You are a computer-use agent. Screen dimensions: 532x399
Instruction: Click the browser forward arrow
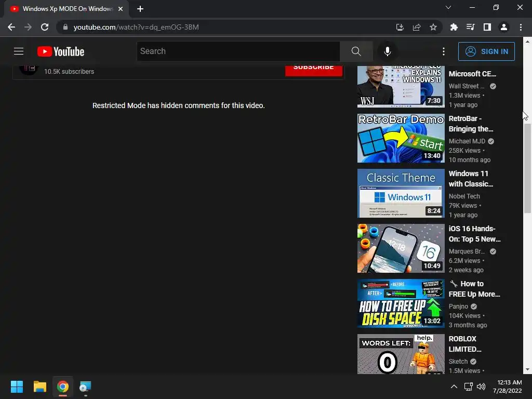coord(28,27)
